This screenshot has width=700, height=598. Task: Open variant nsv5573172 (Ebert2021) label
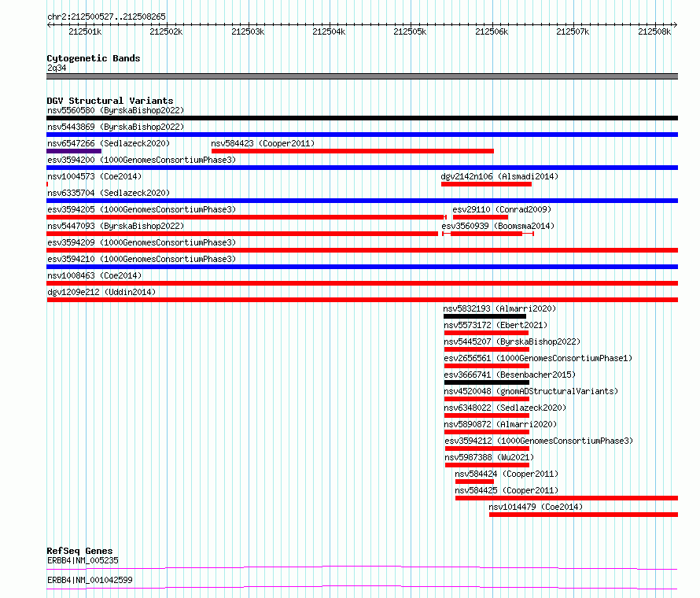496,325
